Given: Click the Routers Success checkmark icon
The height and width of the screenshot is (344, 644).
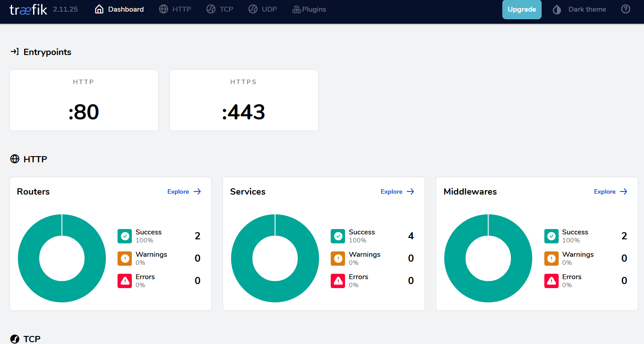Looking at the screenshot, I should [125, 236].
